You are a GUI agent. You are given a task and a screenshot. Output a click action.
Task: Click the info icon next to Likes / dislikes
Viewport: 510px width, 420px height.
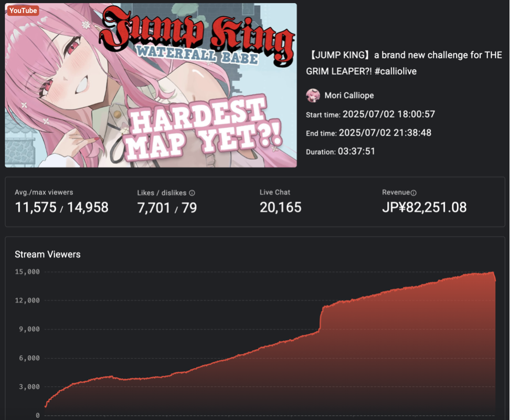(x=192, y=193)
